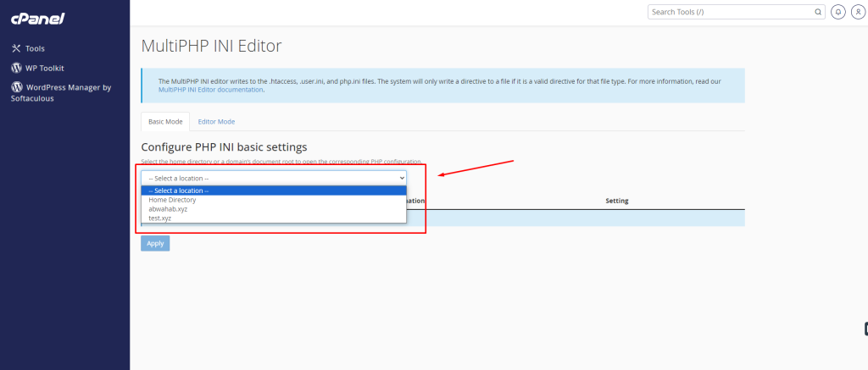Switch to the Editor Mode tab
Image resolution: width=868 pixels, height=370 pixels.
click(216, 121)
